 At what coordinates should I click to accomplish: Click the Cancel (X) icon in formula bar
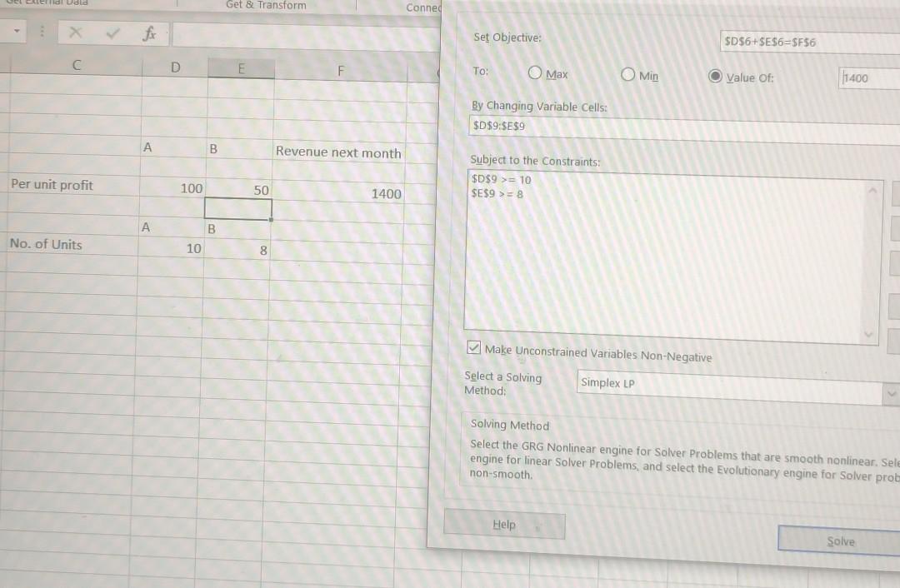coord(74,32)
